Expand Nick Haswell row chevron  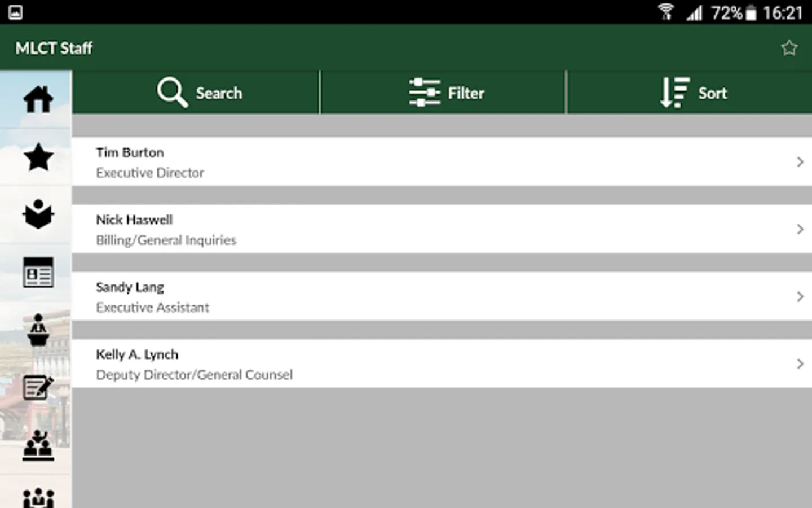click(800, 229)
